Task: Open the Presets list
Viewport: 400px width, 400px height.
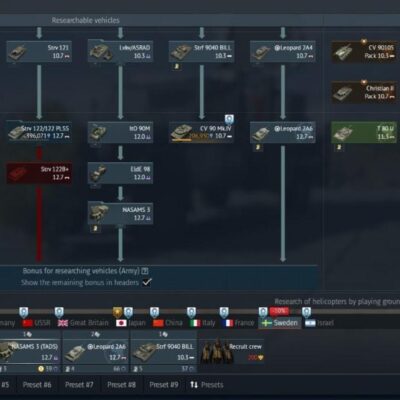Action: (207, 385)
